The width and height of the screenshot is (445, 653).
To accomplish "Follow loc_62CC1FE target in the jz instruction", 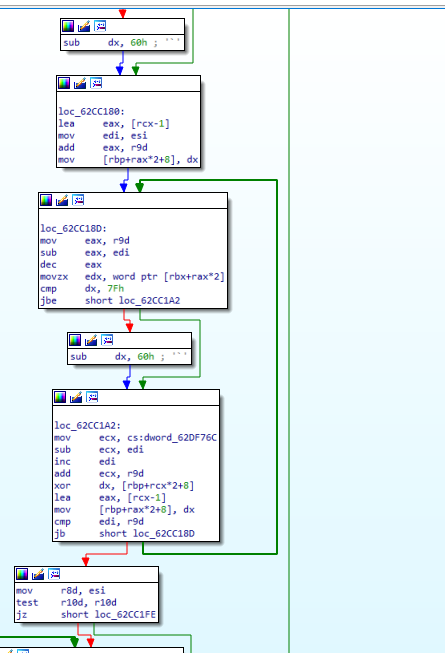I will [x=125, y=615].
